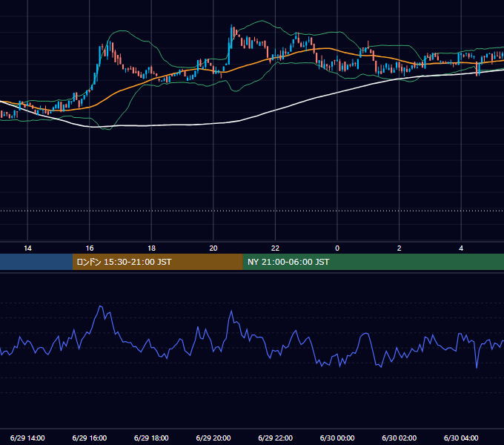
Task: Select the 0 hour axis label
Action: (337, 248)
